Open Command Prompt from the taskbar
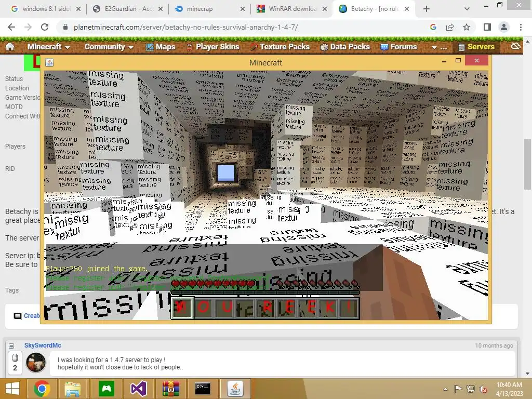The height and width of the screenshot is (399, 532). click(203, 389)
